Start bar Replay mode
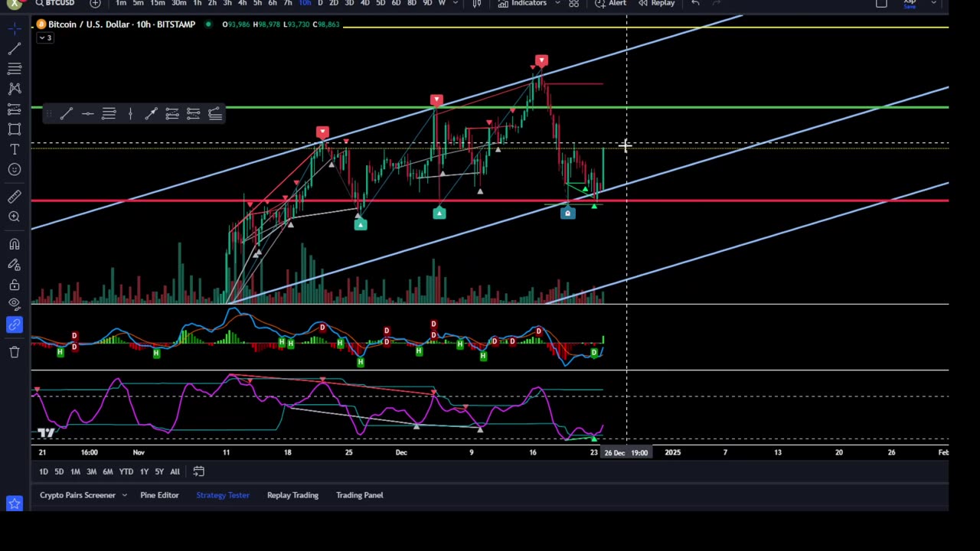 click(657, 3)
